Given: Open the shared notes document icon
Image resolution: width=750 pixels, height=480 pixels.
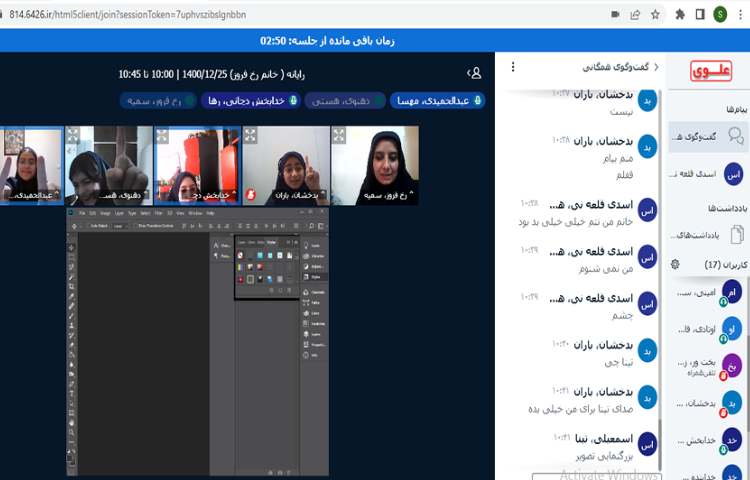Looking at the screenshot, I should point(736,234).
